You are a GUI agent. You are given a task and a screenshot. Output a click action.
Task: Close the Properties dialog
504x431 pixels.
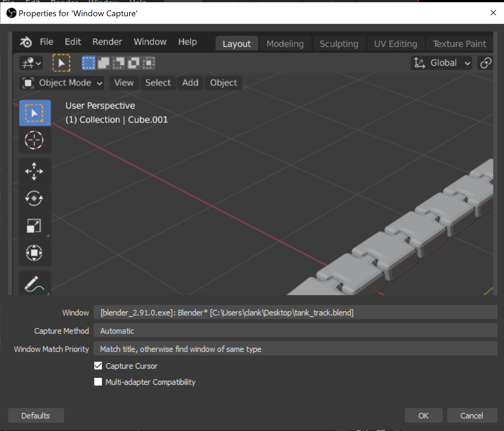pyautogui.click(x=493, y=13)
